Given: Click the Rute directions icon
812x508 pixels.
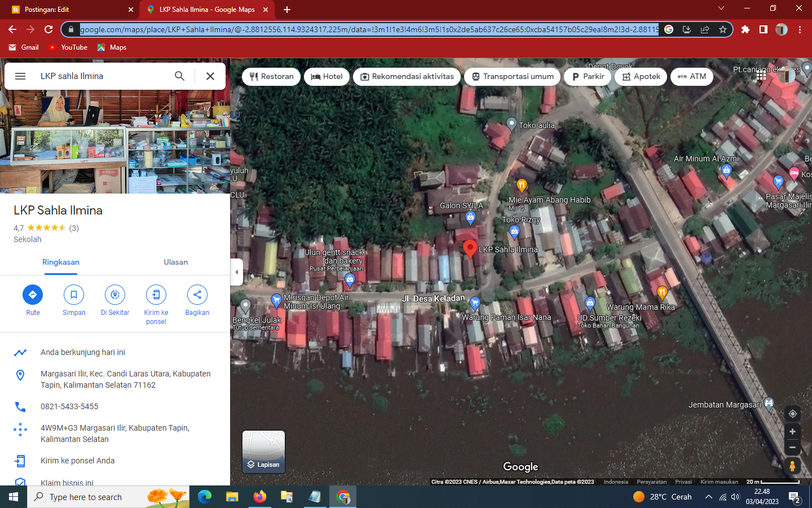Looking at the screenshot, I should coord(33,295).
